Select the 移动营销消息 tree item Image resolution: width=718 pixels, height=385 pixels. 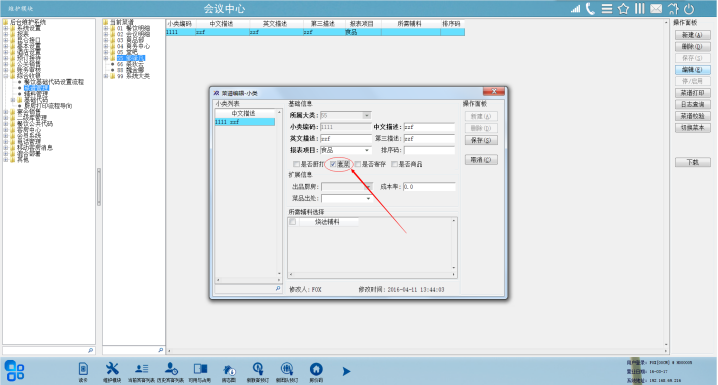point(35,147)
